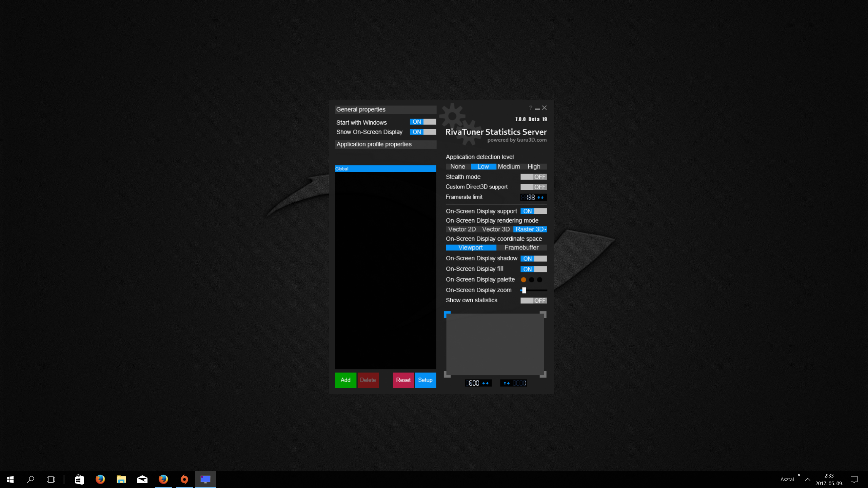Screen dimensions: 868x488
Task: Select Vector 2D rendering mode
Action: (x=462, y=229)
